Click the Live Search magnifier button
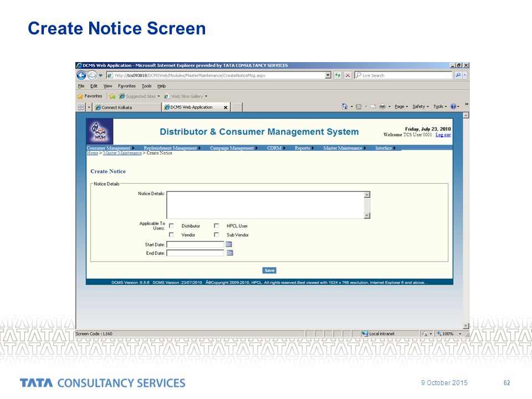This screenshot has height=399, width=532. (x=458, y=75)
